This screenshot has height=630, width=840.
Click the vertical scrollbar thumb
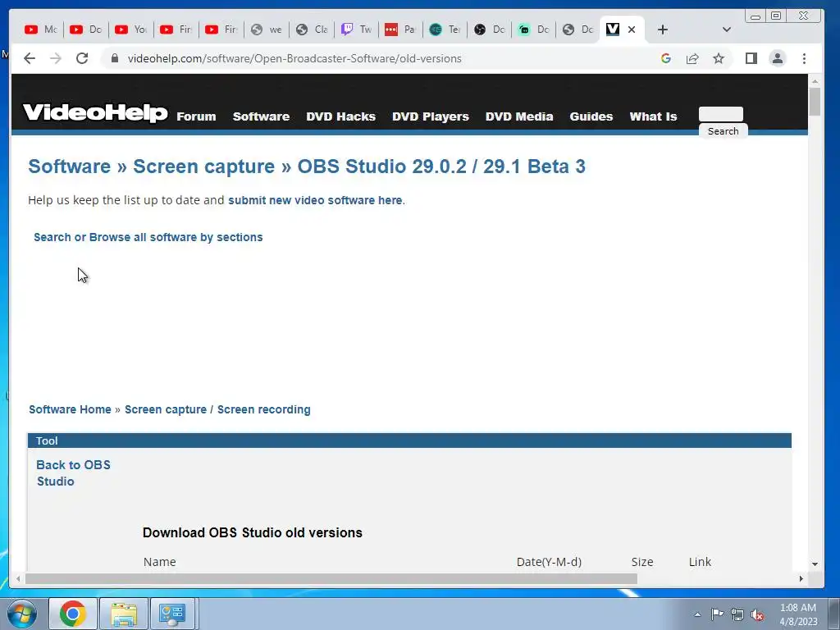[x=815, y=101]
